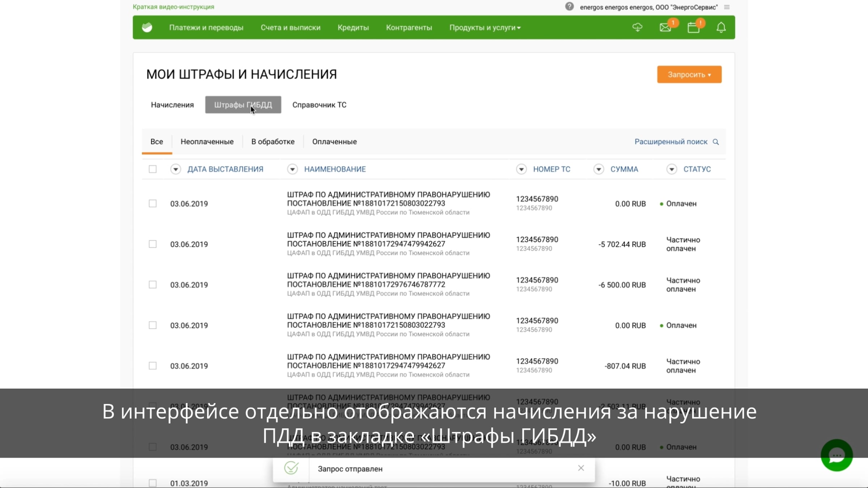The height and width of the screenshot is (488, 868).
Task: Switch to the Начисления tab
Action: click(172, 105)
